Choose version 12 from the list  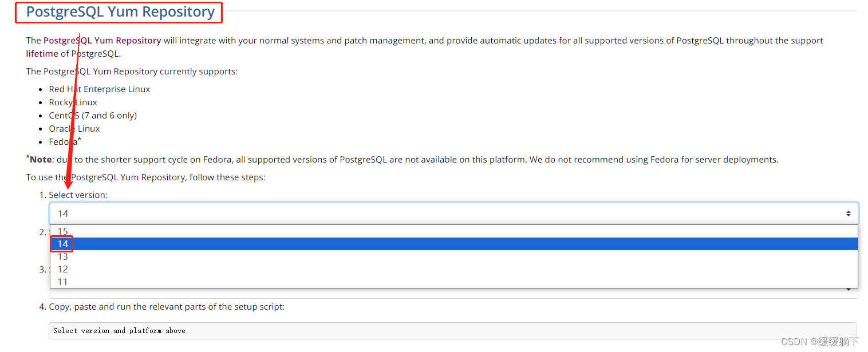[453, 269]
